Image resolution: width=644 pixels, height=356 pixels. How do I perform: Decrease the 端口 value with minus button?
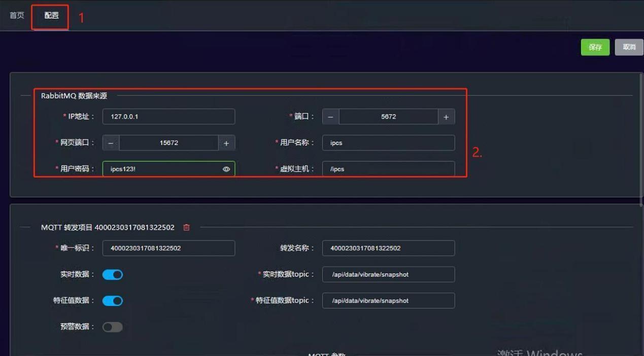[330, 117]
